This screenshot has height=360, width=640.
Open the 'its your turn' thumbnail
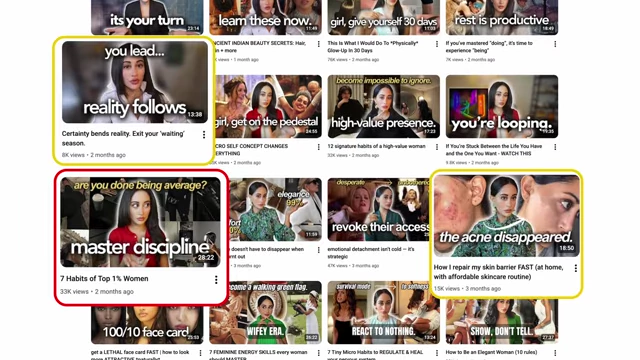pyautogui.click(x=147, y=17)
